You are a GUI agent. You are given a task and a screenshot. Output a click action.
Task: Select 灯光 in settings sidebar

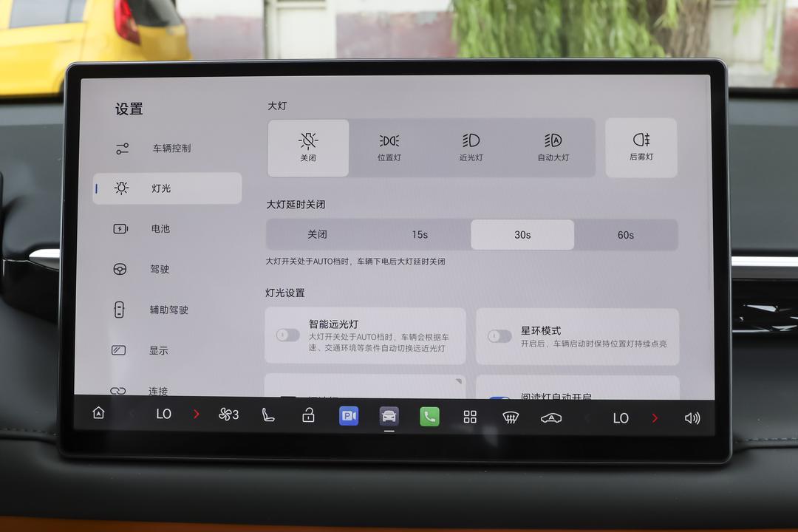tap(167, 188)
